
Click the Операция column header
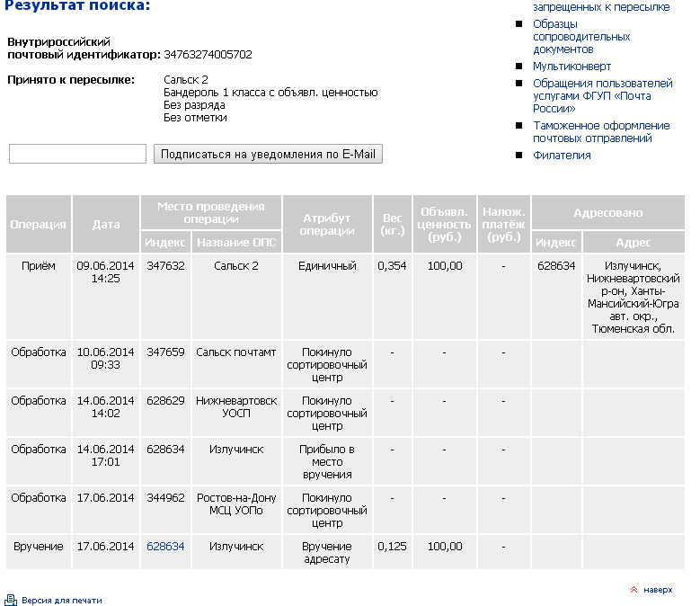39,224
